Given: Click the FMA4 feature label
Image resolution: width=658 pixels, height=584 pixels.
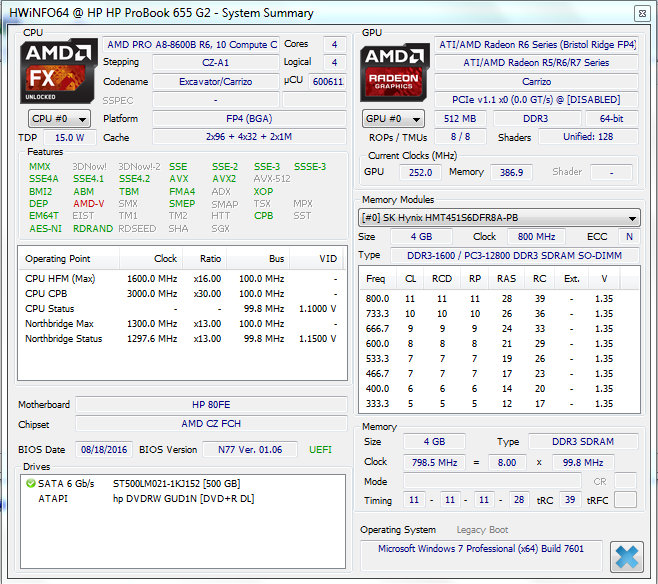Looking at the screenshot, I should click(x=182, y=192).
